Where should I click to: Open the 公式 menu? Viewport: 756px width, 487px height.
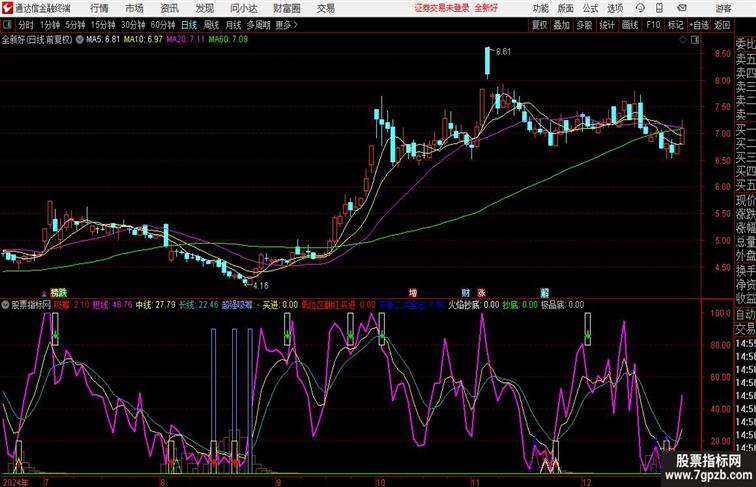(x=590, y=8)
